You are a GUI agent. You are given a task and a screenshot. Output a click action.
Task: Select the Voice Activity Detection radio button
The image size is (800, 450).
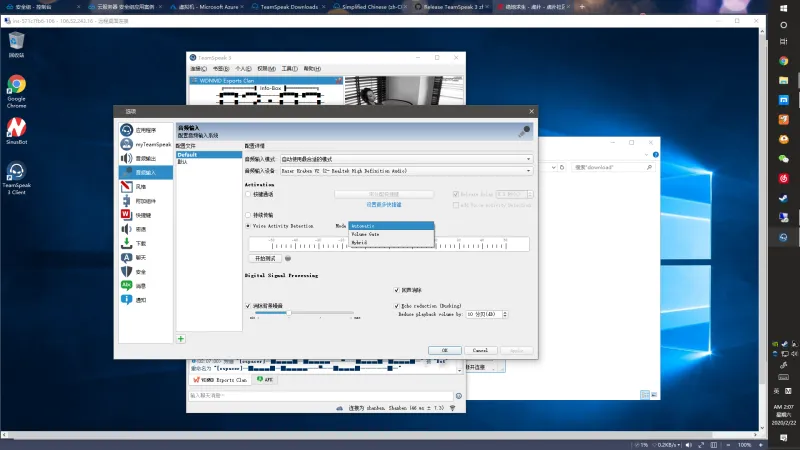[248, 226]
